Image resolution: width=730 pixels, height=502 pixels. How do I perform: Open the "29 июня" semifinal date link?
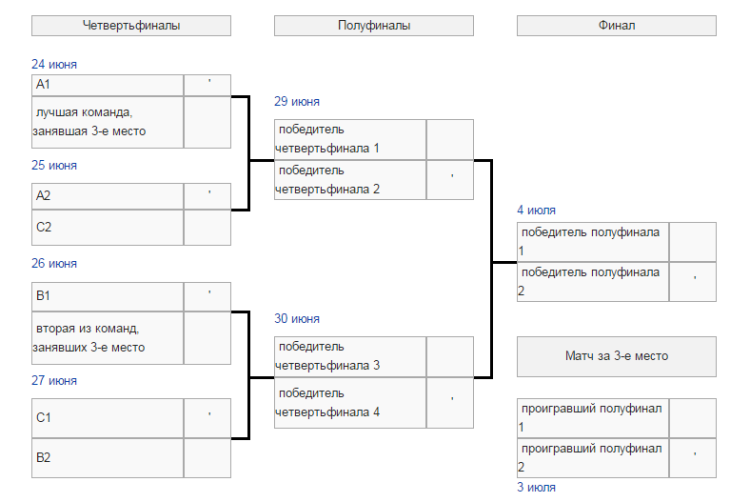pyautogui.click(x=297, y=101)
